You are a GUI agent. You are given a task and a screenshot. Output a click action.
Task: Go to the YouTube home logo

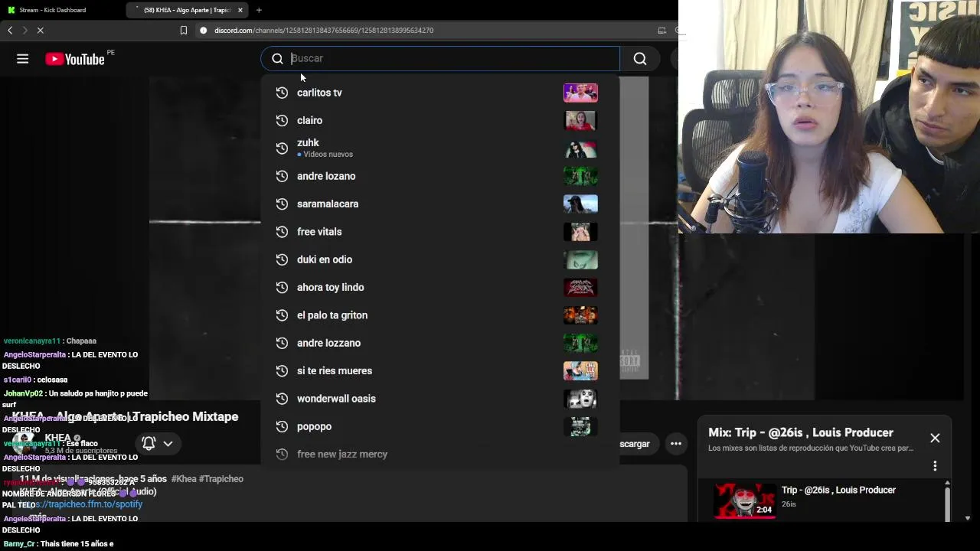pyautogui.click(x=75, y=59)
